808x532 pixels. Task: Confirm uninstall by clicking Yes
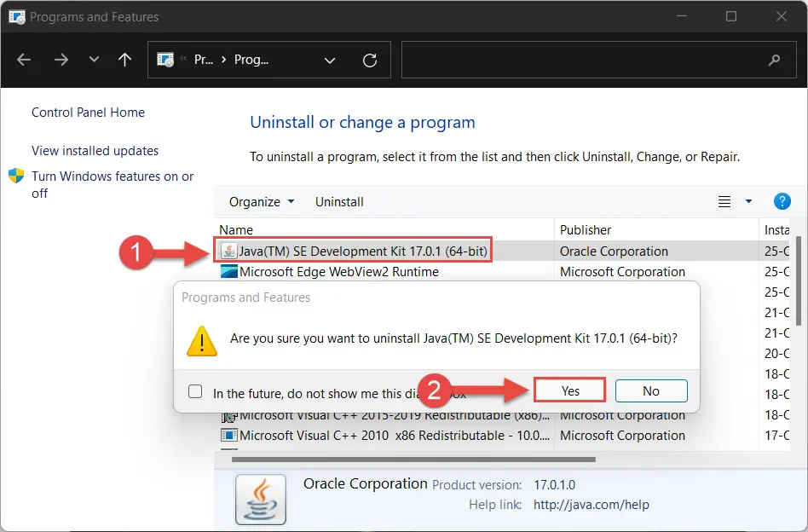point(570,390)
